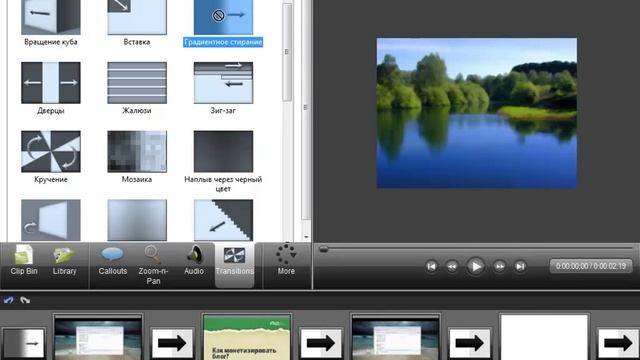The image size is (640, 360).
Task: Open the Library tab
Action: pos(64,260)
